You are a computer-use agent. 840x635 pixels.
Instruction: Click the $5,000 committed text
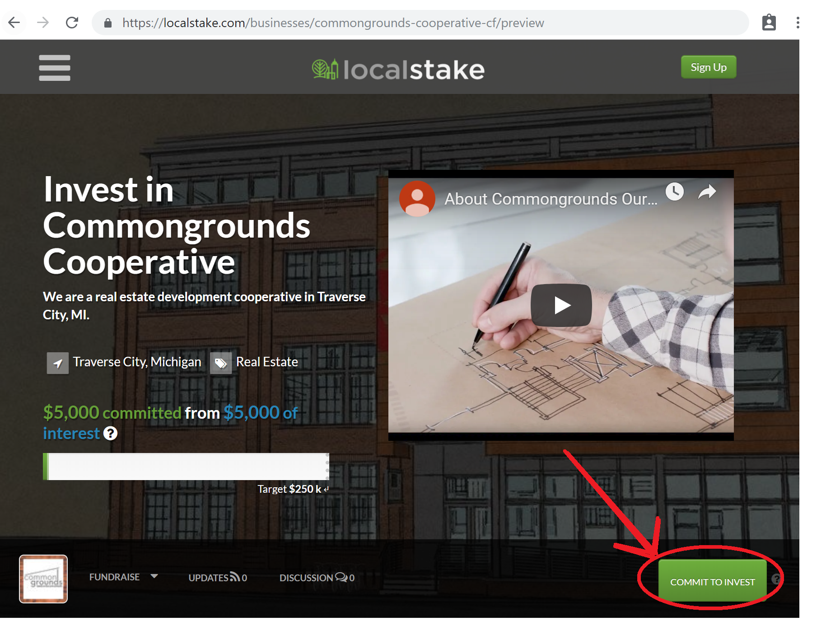click(x=112, y=412)
